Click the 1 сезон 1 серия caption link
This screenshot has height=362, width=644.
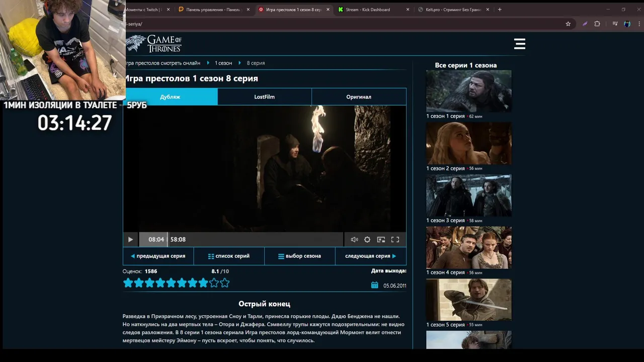click(x=446, y=116)
